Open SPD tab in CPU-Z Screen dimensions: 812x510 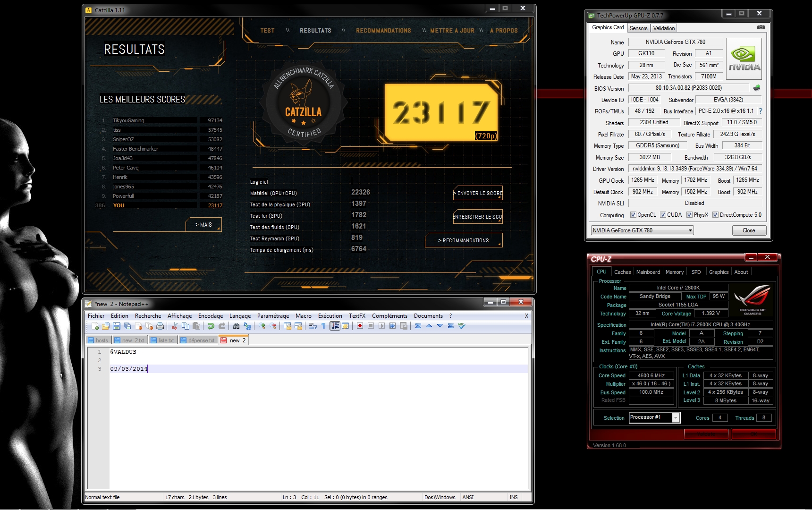696,272
